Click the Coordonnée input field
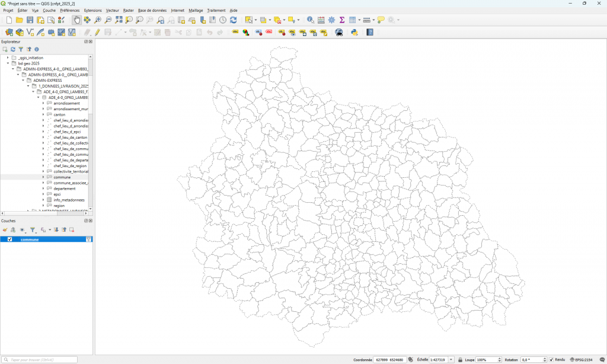The width and height of the screenshot is (607, 364). [389, 360]
